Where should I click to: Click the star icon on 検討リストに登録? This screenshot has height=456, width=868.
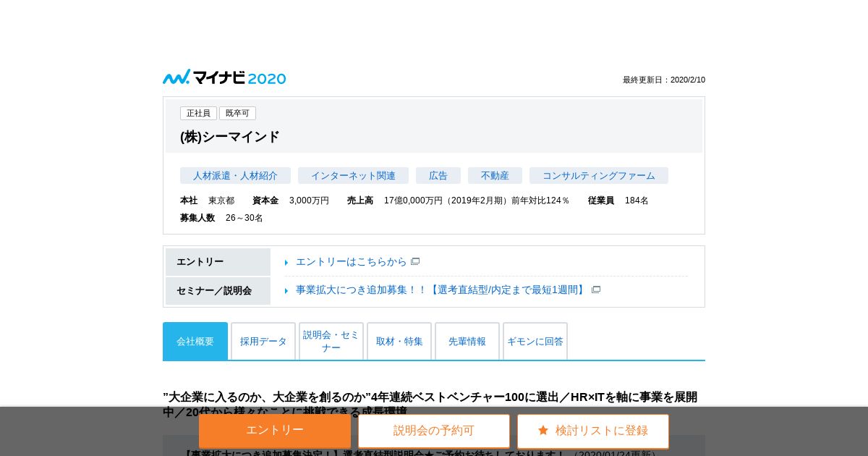(x=543, y=430)
